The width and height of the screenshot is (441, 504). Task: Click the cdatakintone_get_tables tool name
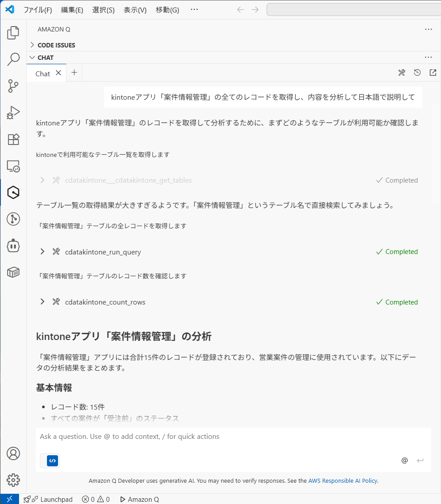coord(128,180)
